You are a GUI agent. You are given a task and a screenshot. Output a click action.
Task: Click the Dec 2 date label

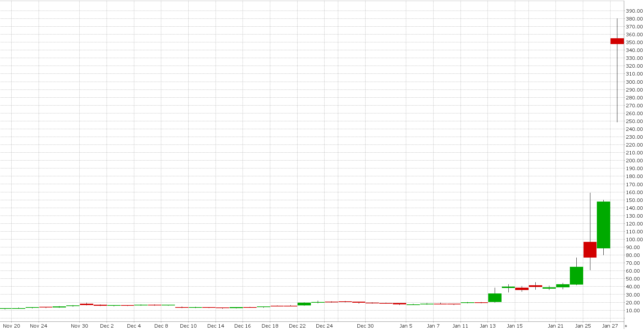107,326
